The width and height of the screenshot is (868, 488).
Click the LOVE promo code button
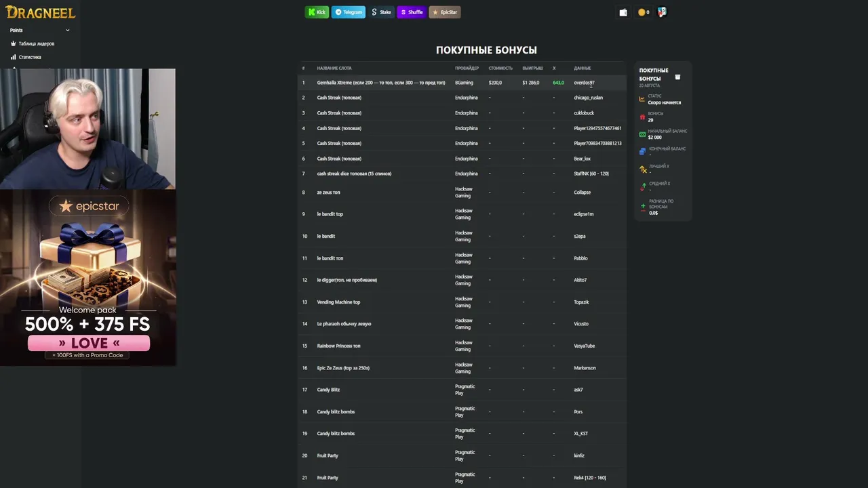click(x=88, y=343)
